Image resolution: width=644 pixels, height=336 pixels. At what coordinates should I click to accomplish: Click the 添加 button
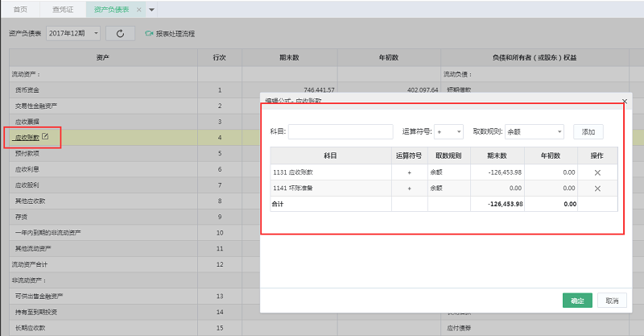(x=588, y=131)
